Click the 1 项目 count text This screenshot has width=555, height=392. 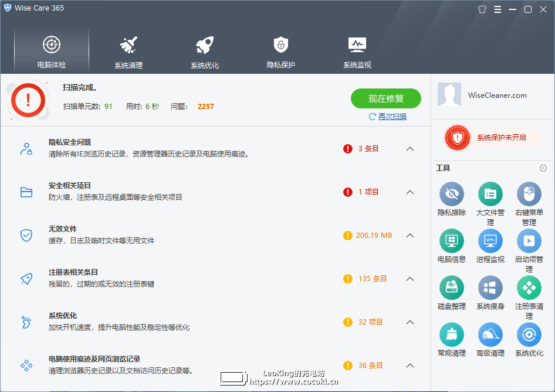(368, 192)
